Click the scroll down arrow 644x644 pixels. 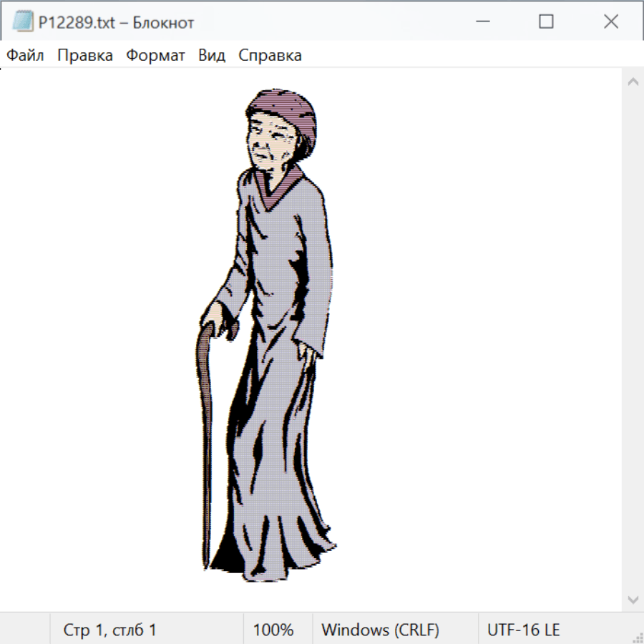tap(633, 599)
